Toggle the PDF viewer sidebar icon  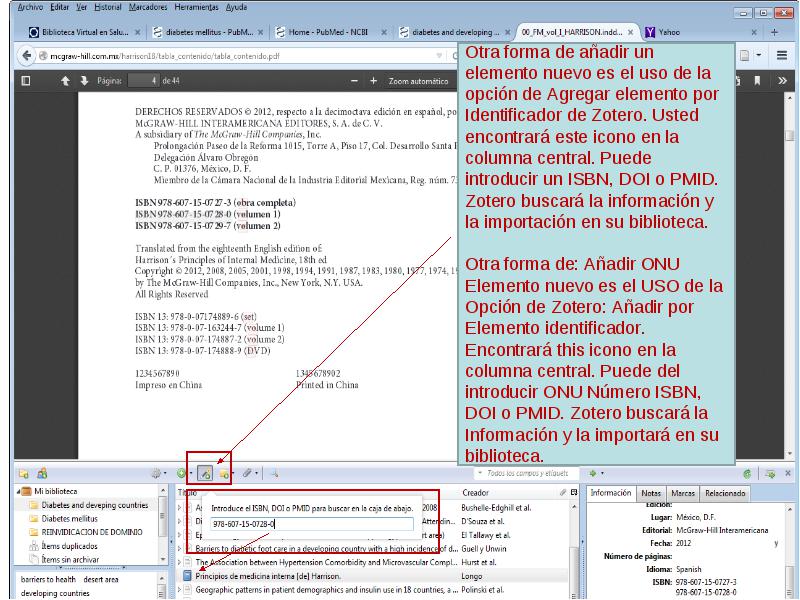click(26, 81)
